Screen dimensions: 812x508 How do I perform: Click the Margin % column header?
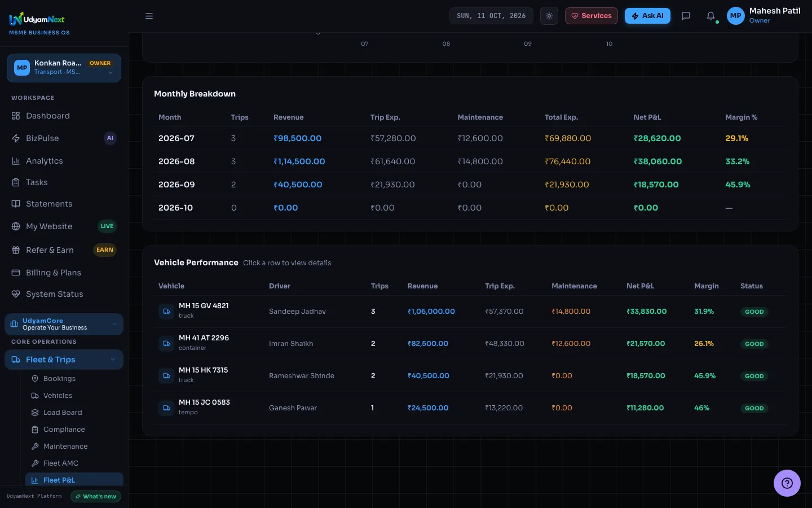click(x=741, y=117)
